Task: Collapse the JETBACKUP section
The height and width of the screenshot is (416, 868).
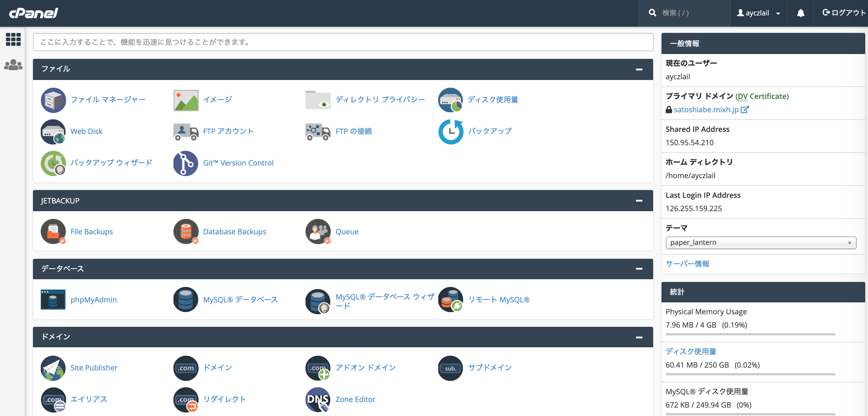Action: [639, 201]
